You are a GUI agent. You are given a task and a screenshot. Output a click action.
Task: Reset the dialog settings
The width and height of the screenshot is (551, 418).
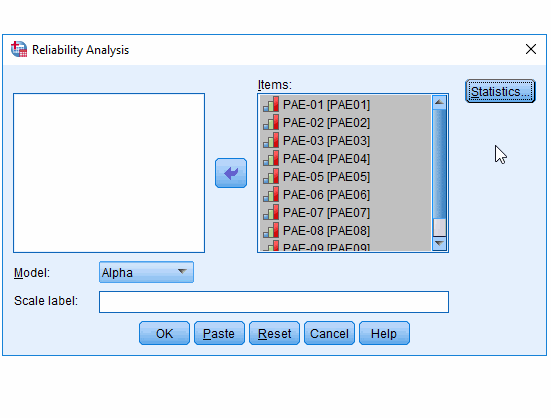274,333
